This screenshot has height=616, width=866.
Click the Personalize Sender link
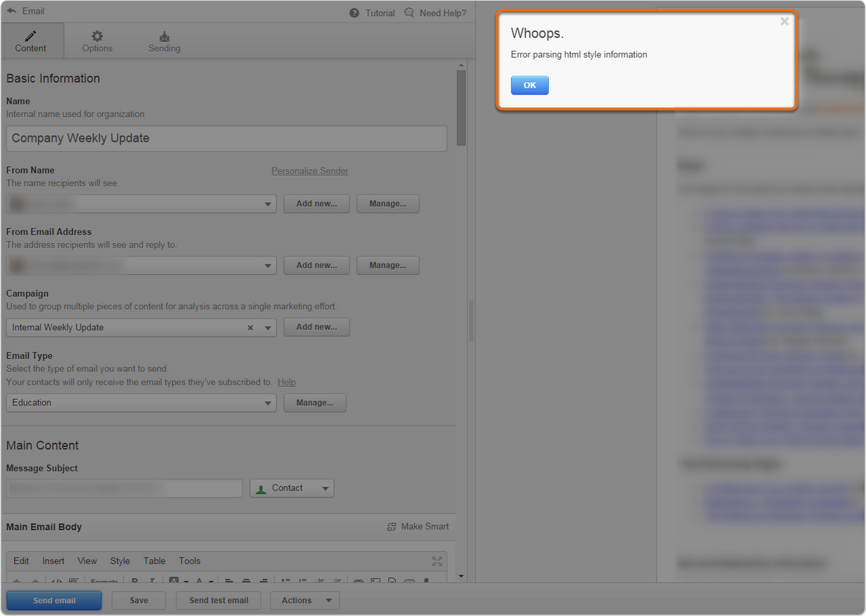(309, 171)
